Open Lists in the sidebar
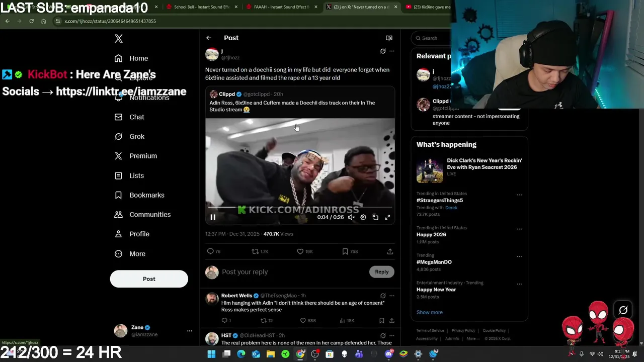Viewport: 644px width, 362px height. point(129,175)
